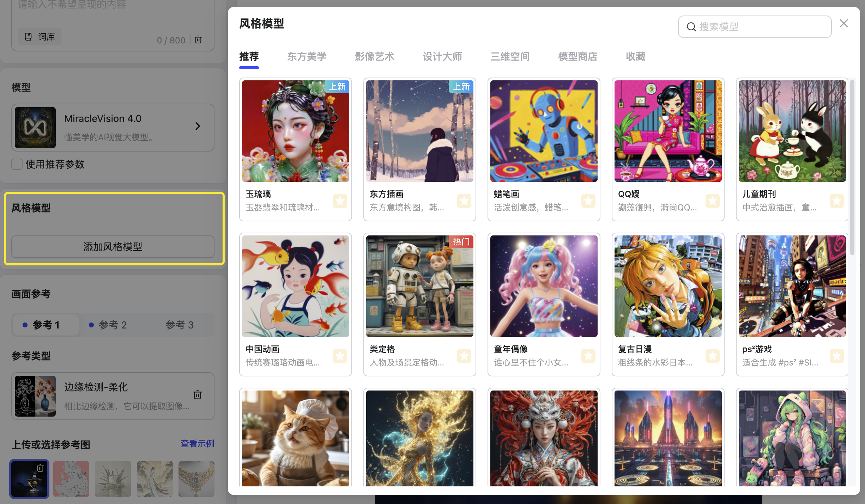Select the golden glowing figure thumbnail
Image resolution: width=865 pixels, height=504 pixels.
(x=420, y=438)
